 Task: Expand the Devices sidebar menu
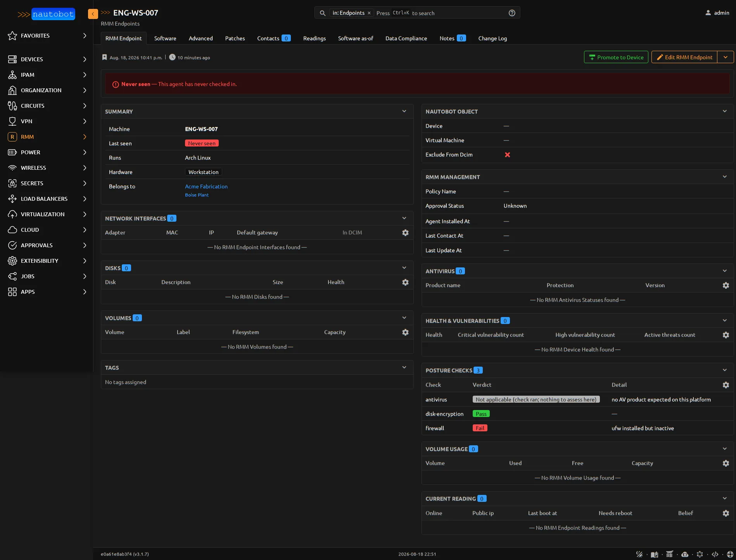pos(47,59)
